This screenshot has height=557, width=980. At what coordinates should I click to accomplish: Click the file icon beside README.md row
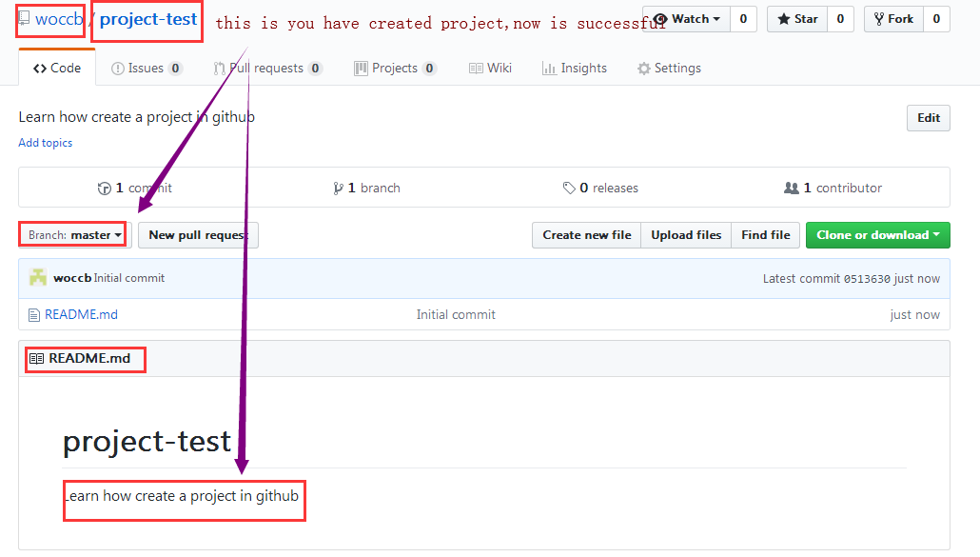(x=34, y=315)
